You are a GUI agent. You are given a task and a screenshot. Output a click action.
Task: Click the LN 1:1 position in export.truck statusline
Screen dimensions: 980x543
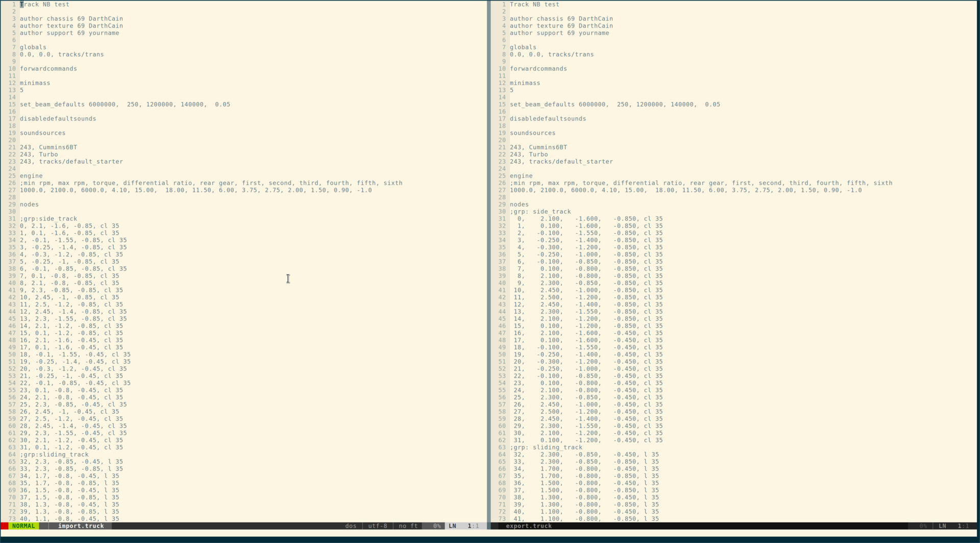point(953,526)
